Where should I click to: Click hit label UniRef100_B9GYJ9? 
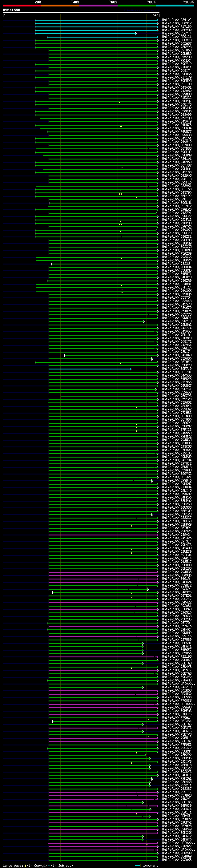[x=177, y=64]
